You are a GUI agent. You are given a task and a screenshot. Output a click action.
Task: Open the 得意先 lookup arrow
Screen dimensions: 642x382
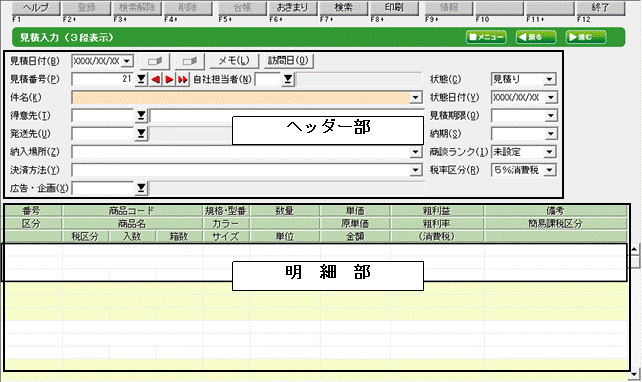click(141, 115)
